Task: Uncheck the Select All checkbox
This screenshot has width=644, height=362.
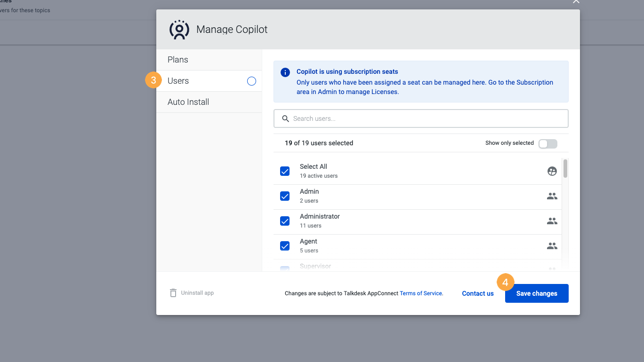Action: (x=285, y=171)
